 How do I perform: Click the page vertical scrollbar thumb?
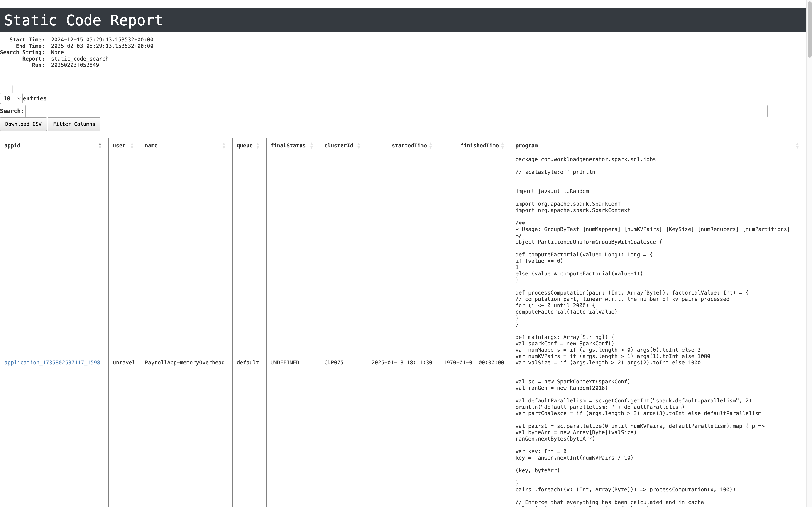coord(809,29)
